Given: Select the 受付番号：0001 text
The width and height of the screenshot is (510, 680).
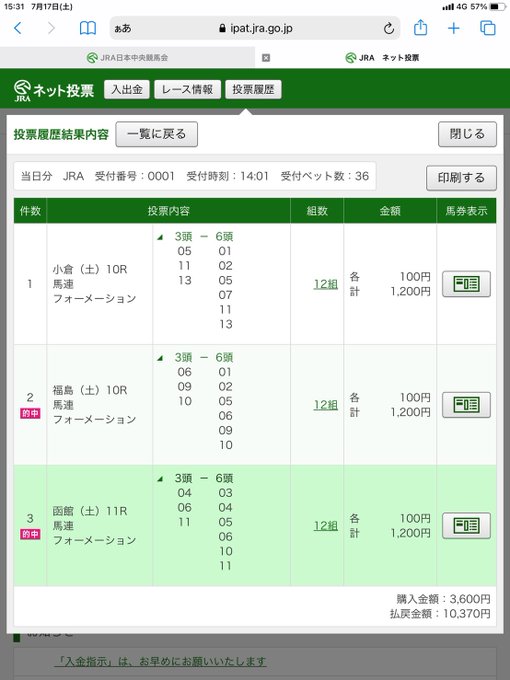Looking at the screenshot, I should click(134, 176).
